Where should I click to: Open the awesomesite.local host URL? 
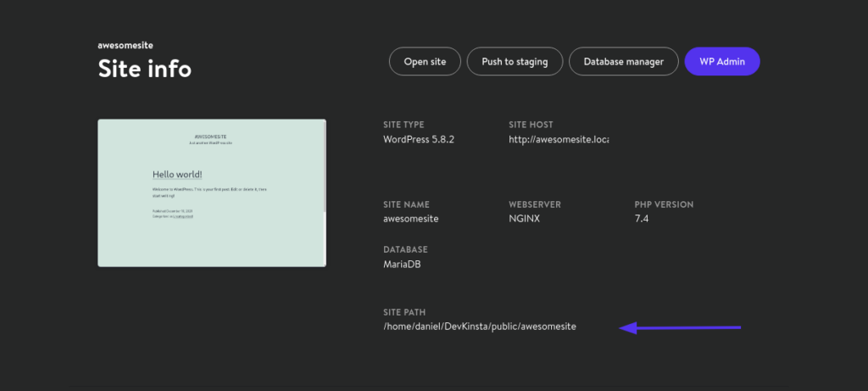coord(559,140)
